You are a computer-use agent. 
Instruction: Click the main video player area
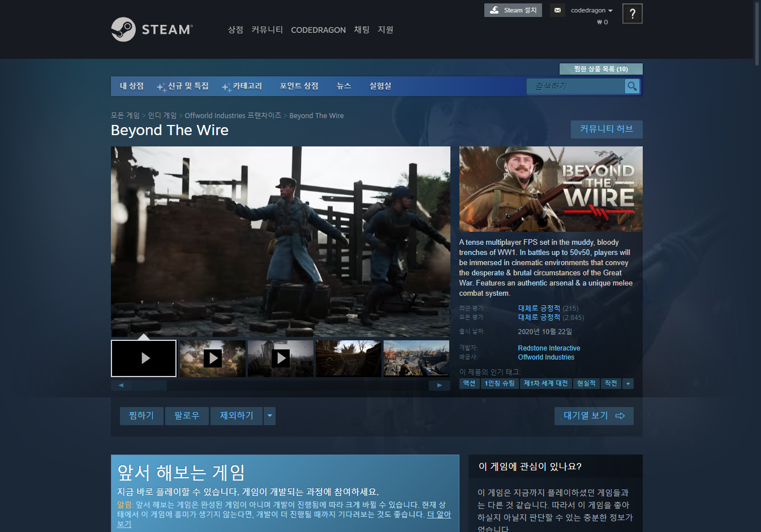click(281, 241)
